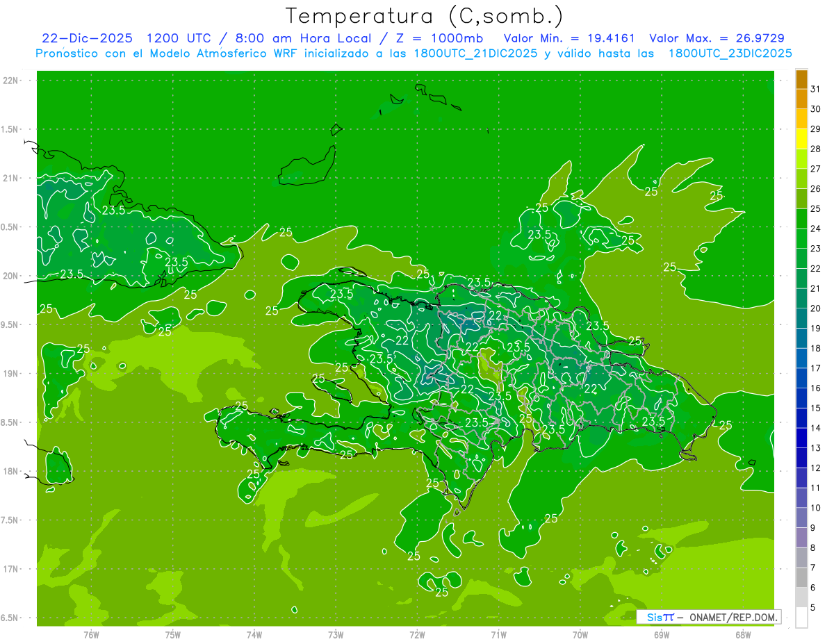Click the purple legend swatch between 9 and 10
834x644 pixels.
pos(801,518)
